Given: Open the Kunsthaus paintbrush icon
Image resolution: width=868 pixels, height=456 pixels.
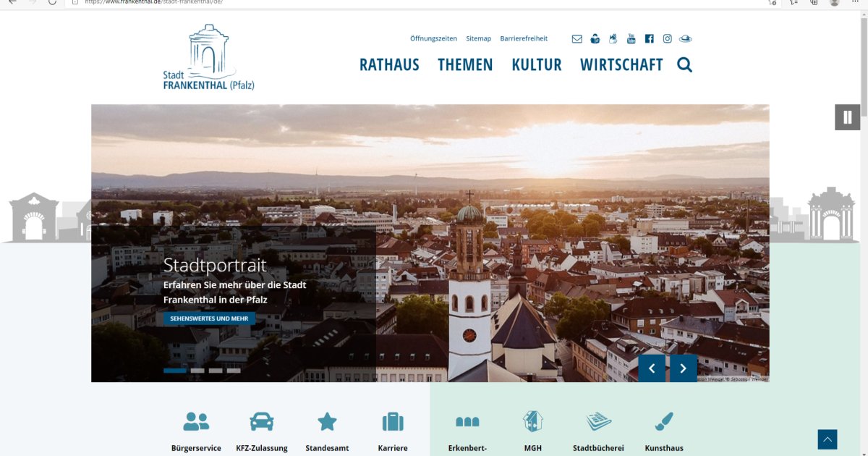Looking at the screenshot, I should click(x=663, y=421).
